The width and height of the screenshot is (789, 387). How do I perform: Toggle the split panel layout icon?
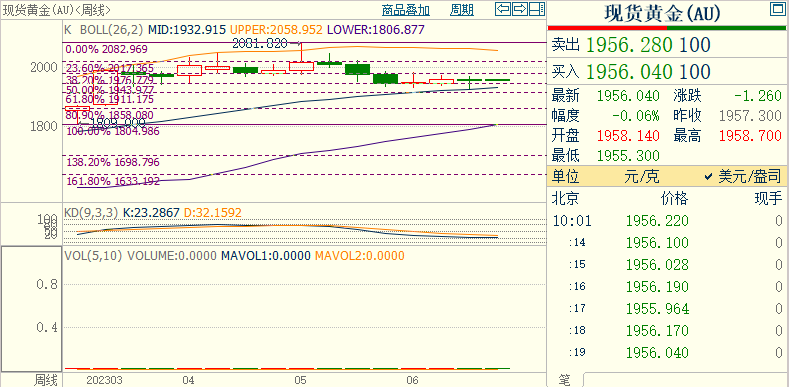tap(537, 9)
